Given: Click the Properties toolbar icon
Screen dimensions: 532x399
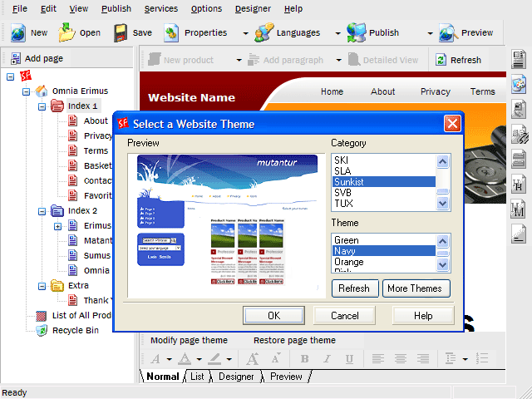Looking at the screenshot, I should (171, 32).
